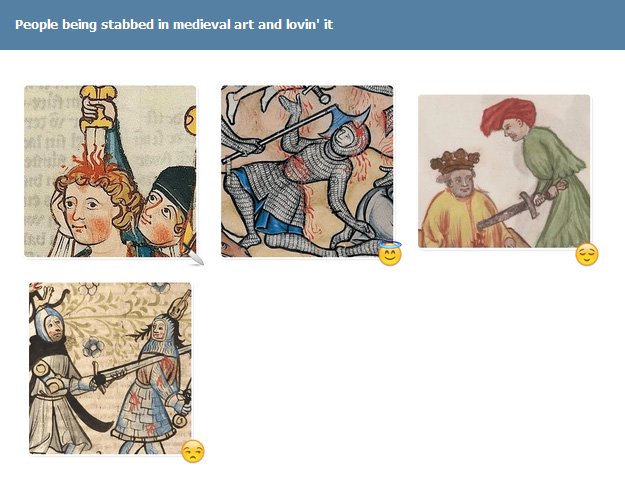Open the crowned king stabbing thumbnail

[504, 171]
